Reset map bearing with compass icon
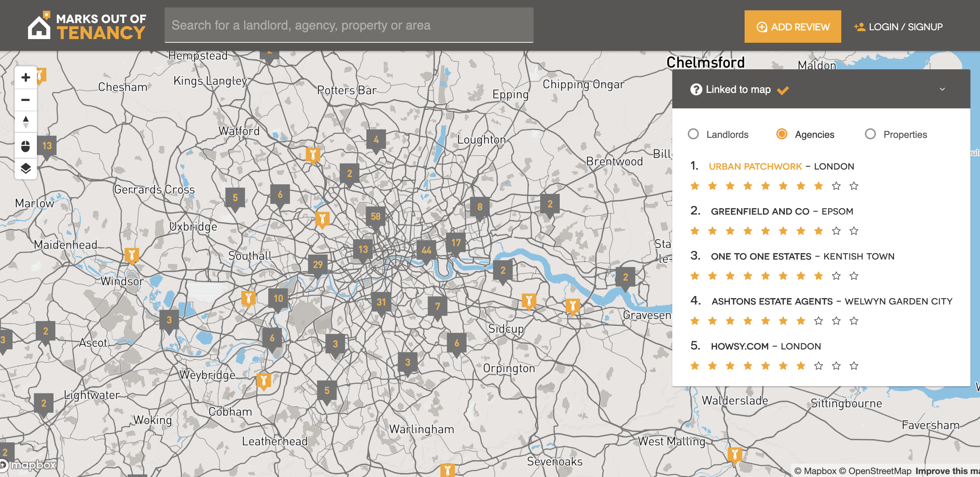The image size is (980, 477). tap(25, 122)
